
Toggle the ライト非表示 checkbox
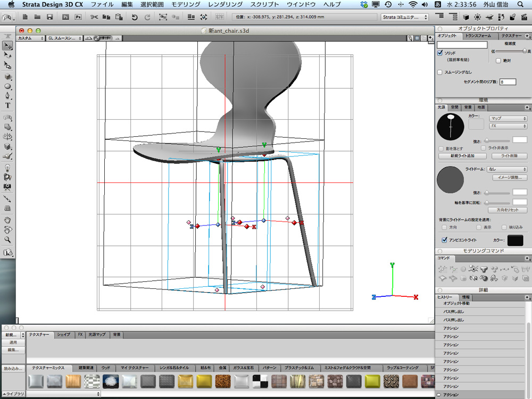pyautogui.click(x=484, y=148)
